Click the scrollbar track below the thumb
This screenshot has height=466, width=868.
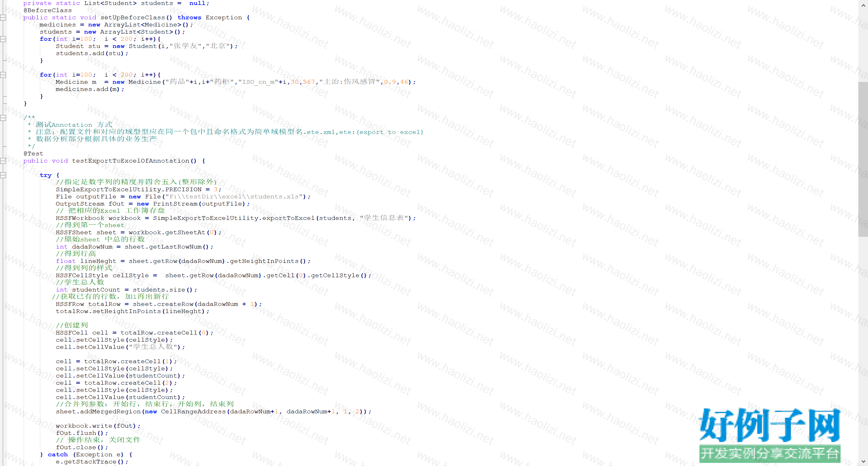tap(863, 337)
